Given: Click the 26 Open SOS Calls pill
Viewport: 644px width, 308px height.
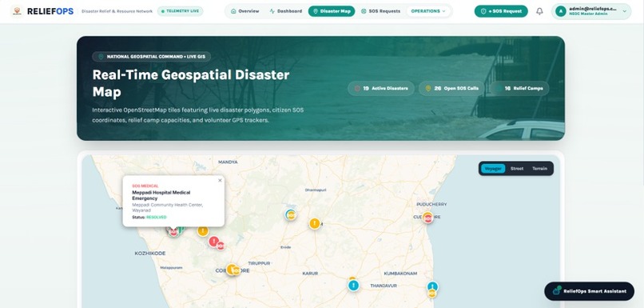Looking at the screenshot, I should pos(451,89).
